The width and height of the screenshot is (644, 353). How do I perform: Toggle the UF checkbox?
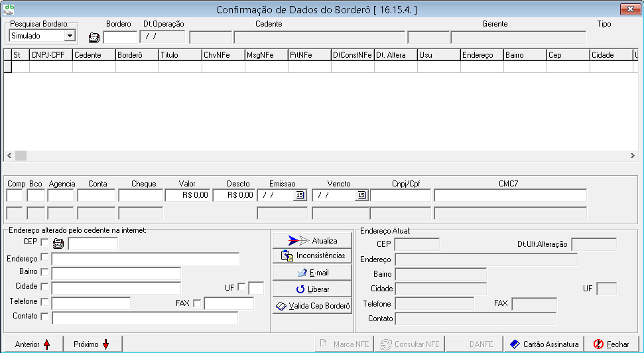pyautogui.click(x=241, y=287)
